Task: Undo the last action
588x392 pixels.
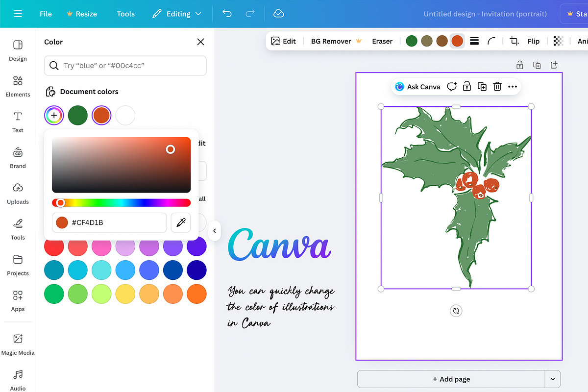Action: (x=227, y=14)
